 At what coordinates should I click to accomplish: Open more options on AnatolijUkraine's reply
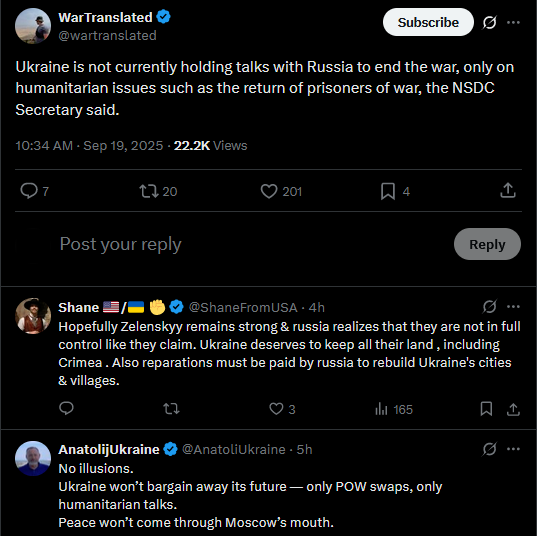pos(513,449)
